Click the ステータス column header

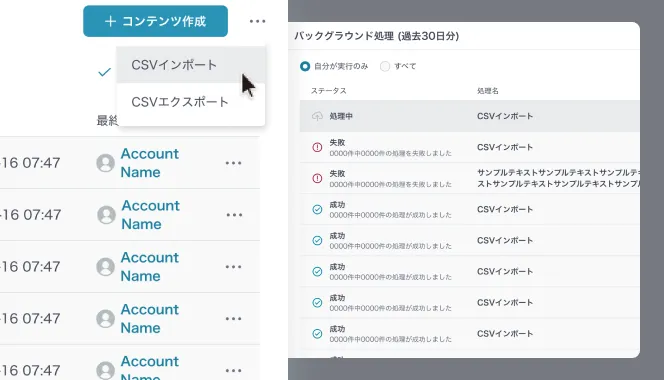(329, 91)
